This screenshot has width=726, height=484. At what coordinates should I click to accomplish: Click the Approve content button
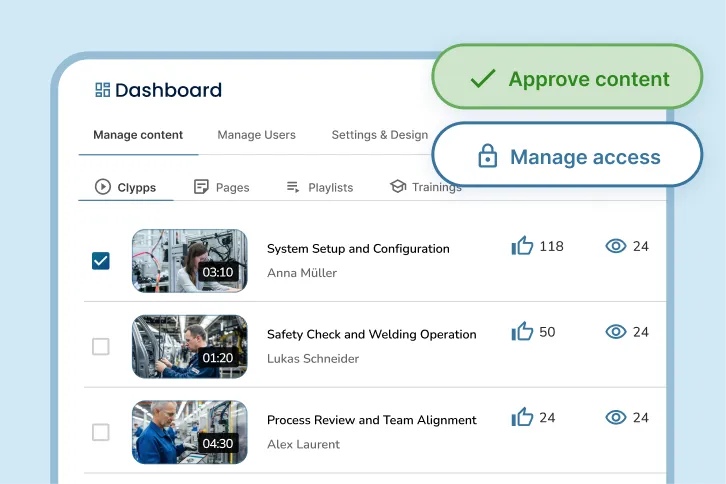567,77
